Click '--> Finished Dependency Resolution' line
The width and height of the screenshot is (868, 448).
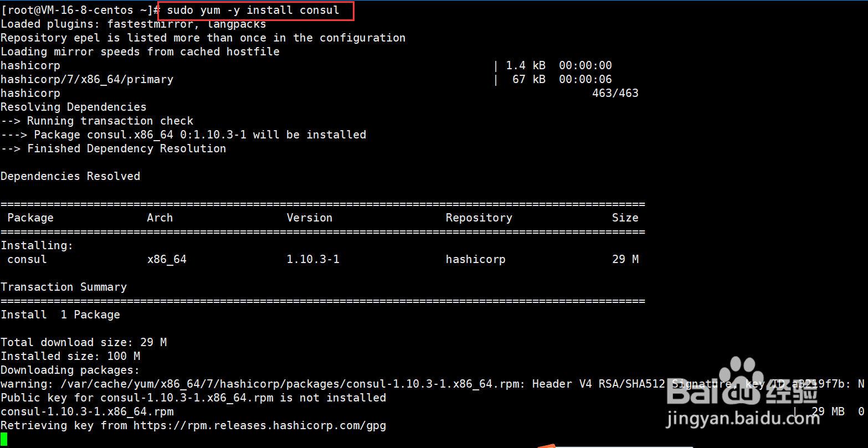pyautogui.click(x=114, y=149)
